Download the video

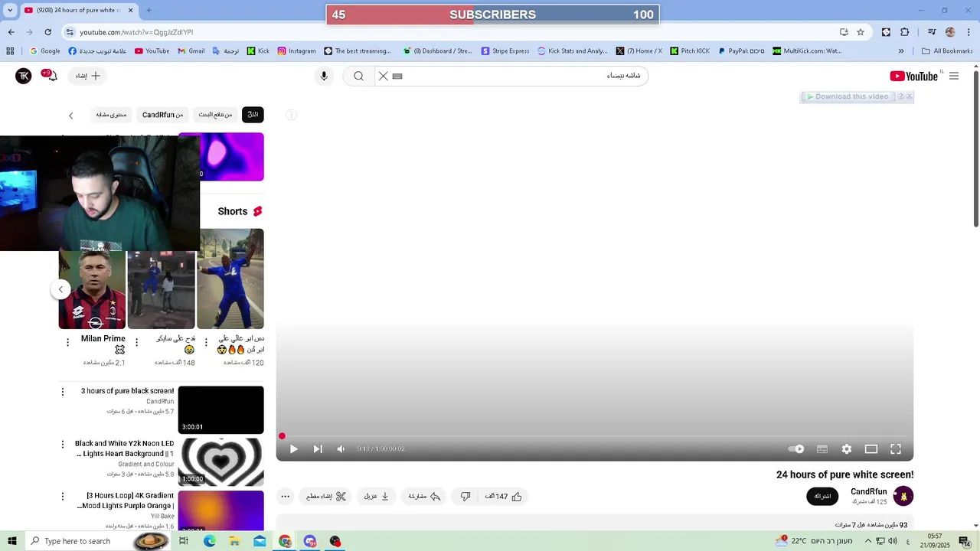click(x=377, y=497)
